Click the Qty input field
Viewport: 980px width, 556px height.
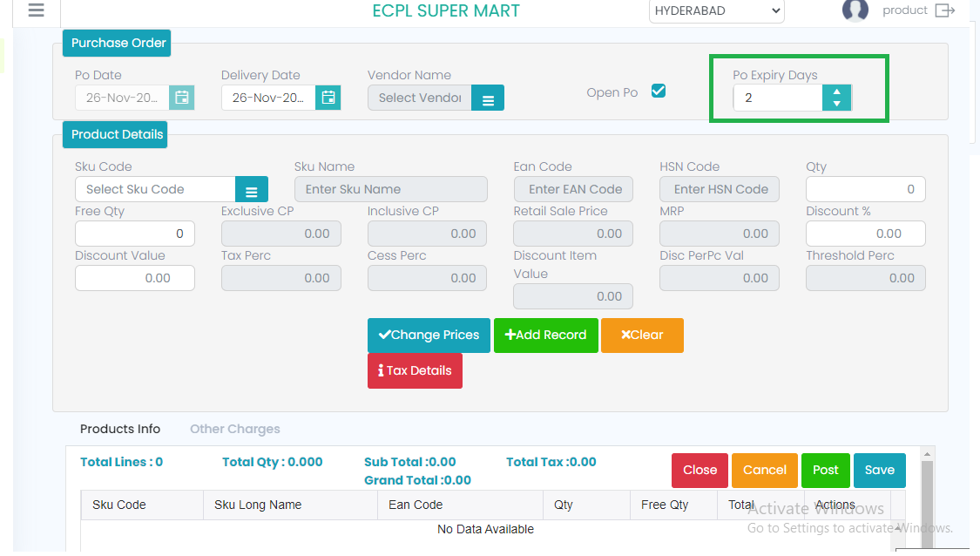866,189
